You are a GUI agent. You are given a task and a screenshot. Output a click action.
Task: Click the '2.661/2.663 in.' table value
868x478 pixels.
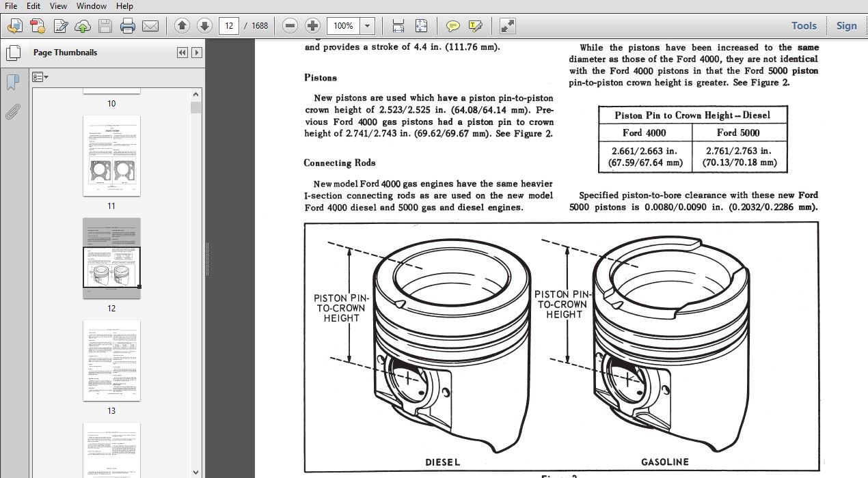[x=645, y=150]
